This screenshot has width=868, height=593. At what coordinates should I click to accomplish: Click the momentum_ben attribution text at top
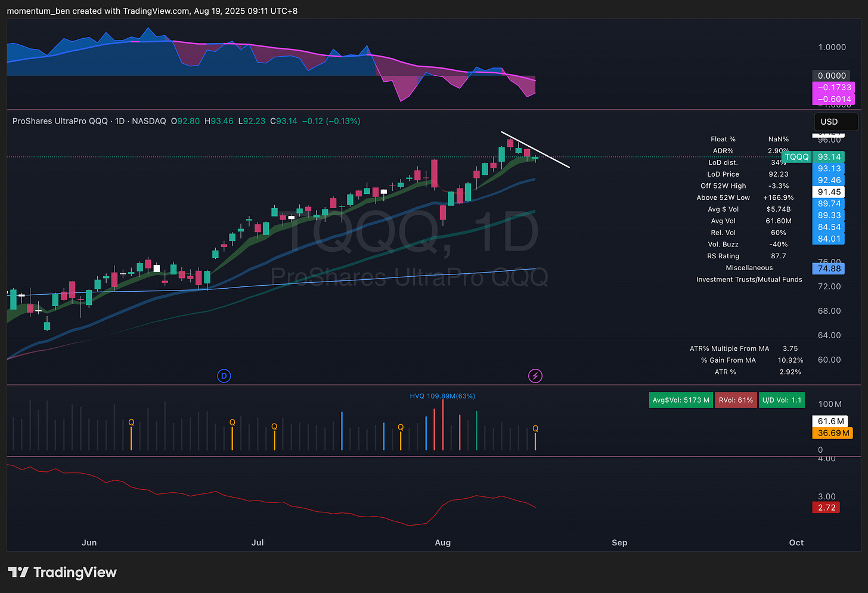[x=152, y=11]
